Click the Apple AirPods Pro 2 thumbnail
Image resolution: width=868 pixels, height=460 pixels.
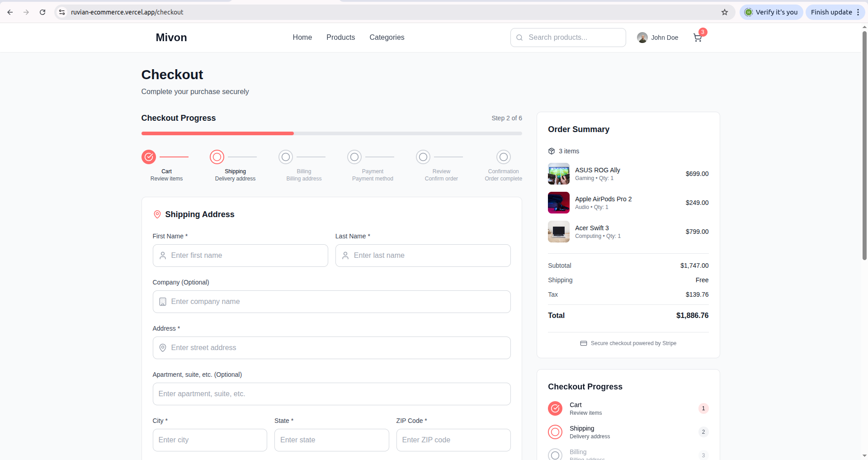click(x=559, y=203)
